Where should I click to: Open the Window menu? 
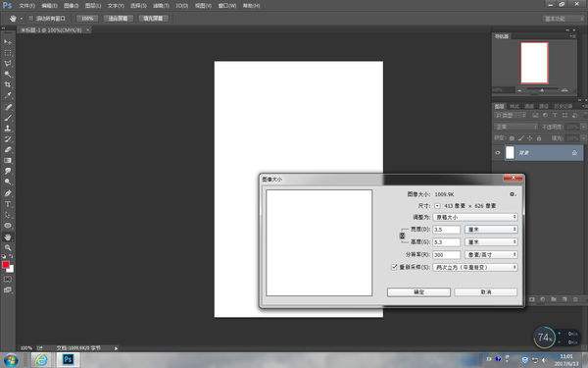227,6
